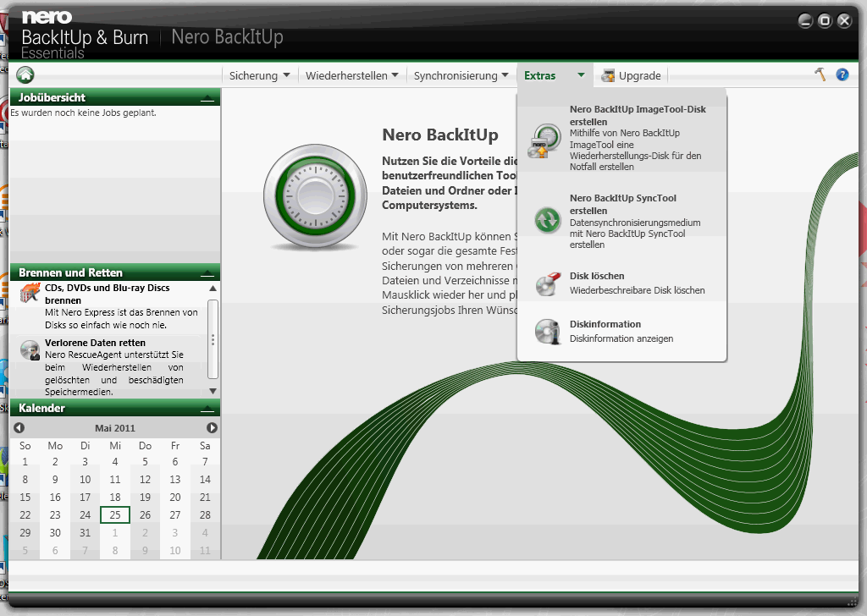Click the large green safe dial image

[315, 196]
